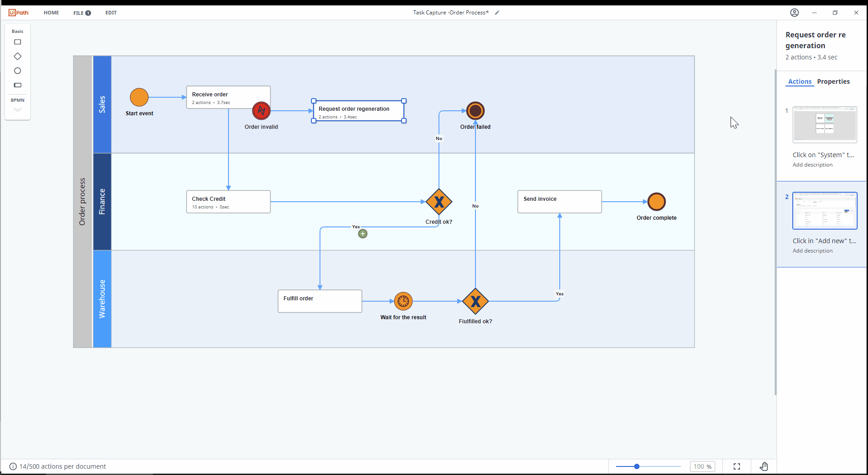Click the orange Start event circle
Viewport: 868px width, 475px height.
coord(139,97)
